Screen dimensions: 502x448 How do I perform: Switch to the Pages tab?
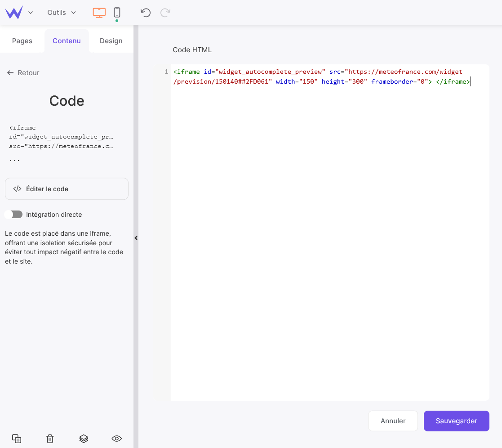click(x=22, y=41)
